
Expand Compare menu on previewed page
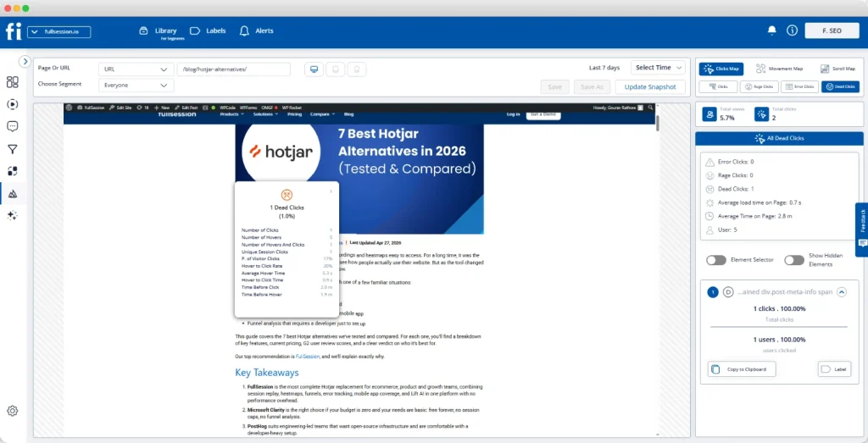pos(323,114)
